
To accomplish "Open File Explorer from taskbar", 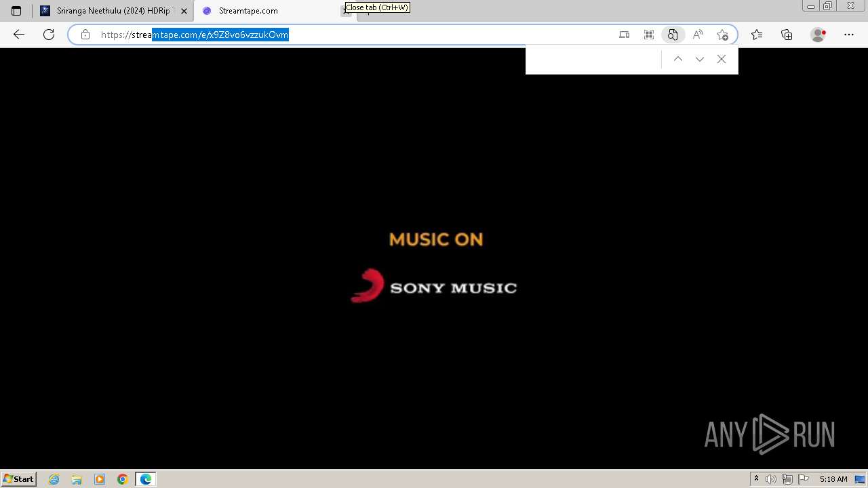I will (77, 479).
